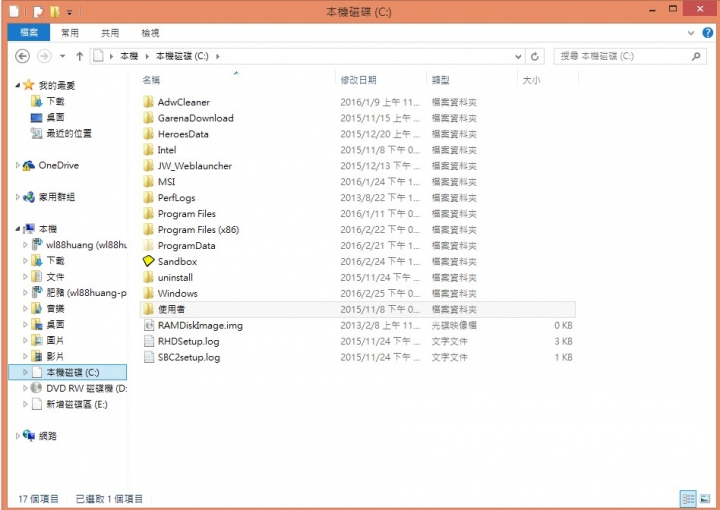Image resolution: width=720 pixels, height=510 pixels.
Task: Expand the 網路 network tree node
Action: pos(17,436)
